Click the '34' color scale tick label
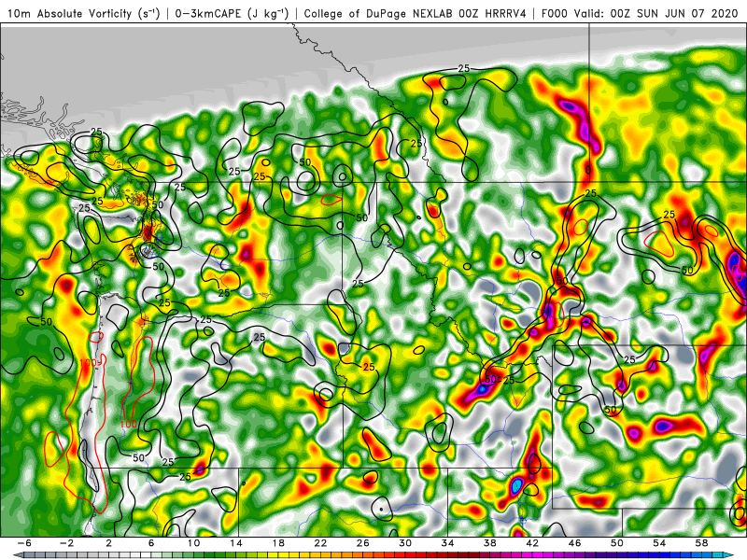Image resolution: width=747 pixels, height=560 pixels. 447,543
